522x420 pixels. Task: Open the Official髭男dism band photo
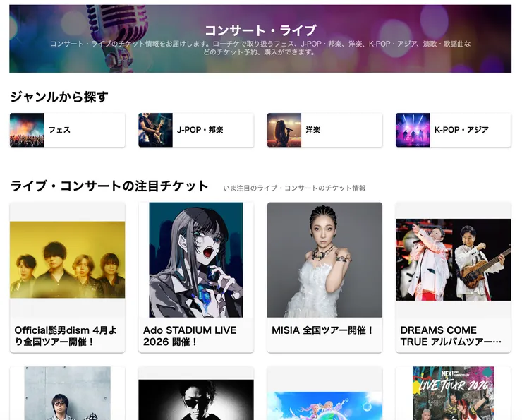tap(68, 260)
